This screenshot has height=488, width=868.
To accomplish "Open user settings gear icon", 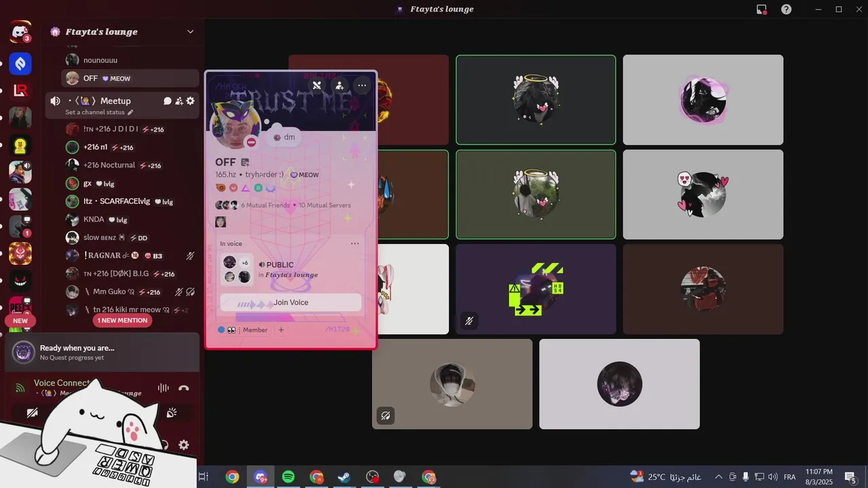I will (184, 445).
